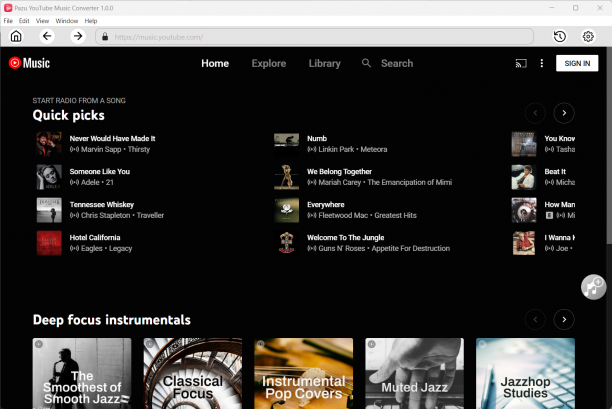This screenshot has width=612, height=409.
Task: Click the Cast to device icon
Action: (x=521, y=63)
